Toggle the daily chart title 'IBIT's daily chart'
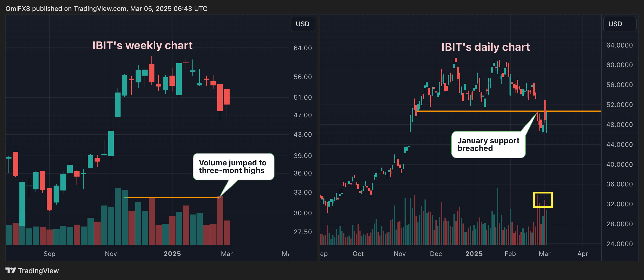 point(486,47)
